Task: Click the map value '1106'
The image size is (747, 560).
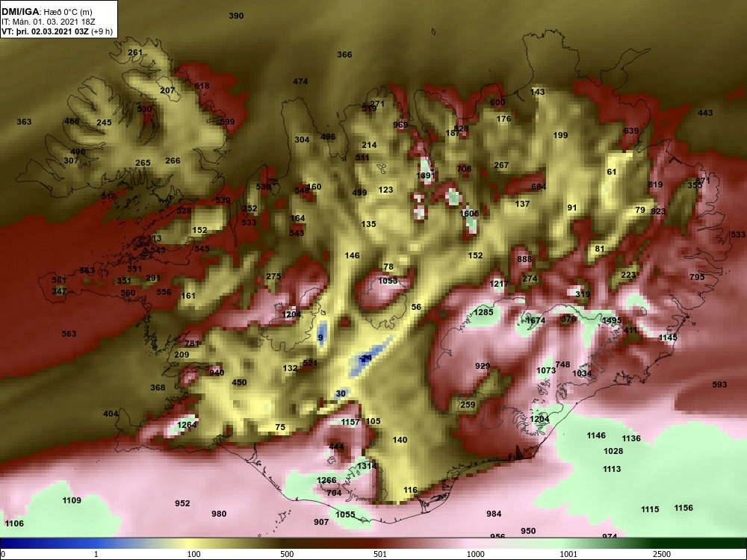Action: tap(13, 524)
